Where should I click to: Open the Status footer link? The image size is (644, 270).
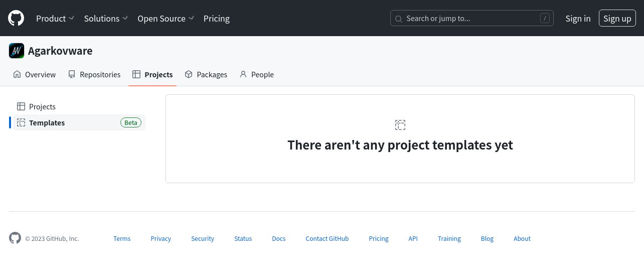click(243, 238)
